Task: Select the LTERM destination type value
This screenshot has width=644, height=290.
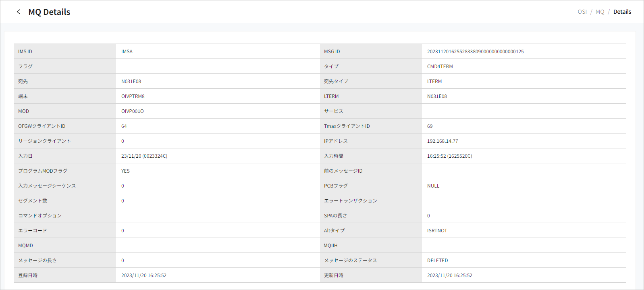Action: click(x=434, y=81)
